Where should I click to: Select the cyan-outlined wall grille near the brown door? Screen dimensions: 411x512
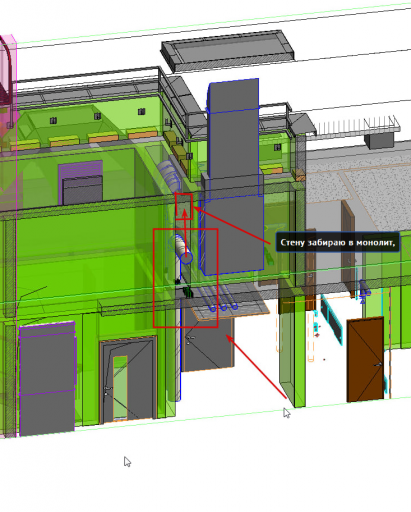coord(331,319)
